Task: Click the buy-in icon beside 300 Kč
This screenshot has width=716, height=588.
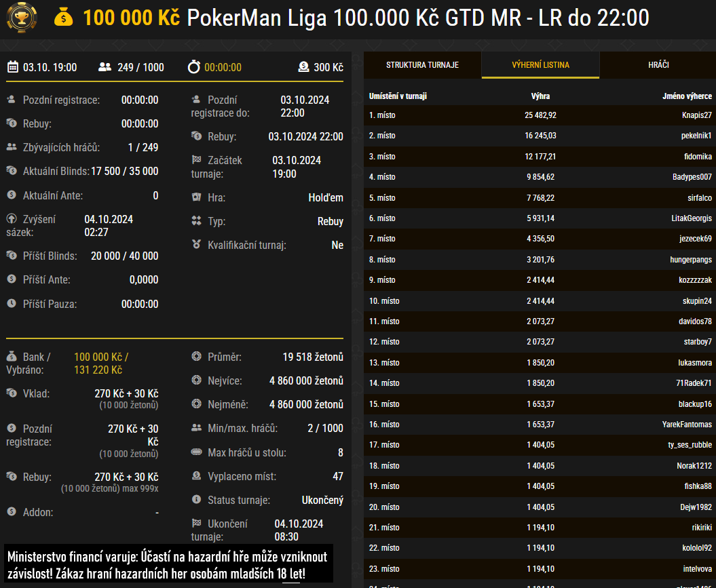Action: pos(303,67)
